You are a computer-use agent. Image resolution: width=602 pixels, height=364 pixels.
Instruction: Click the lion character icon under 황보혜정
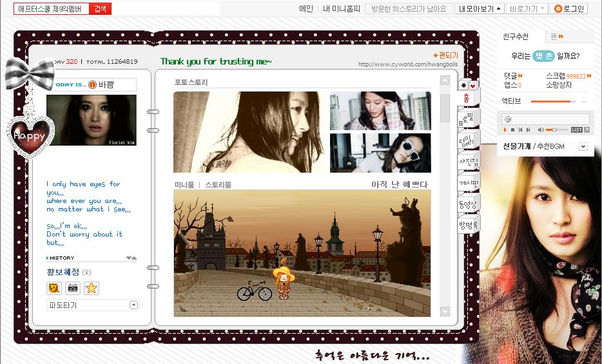[x=53, y=288]
